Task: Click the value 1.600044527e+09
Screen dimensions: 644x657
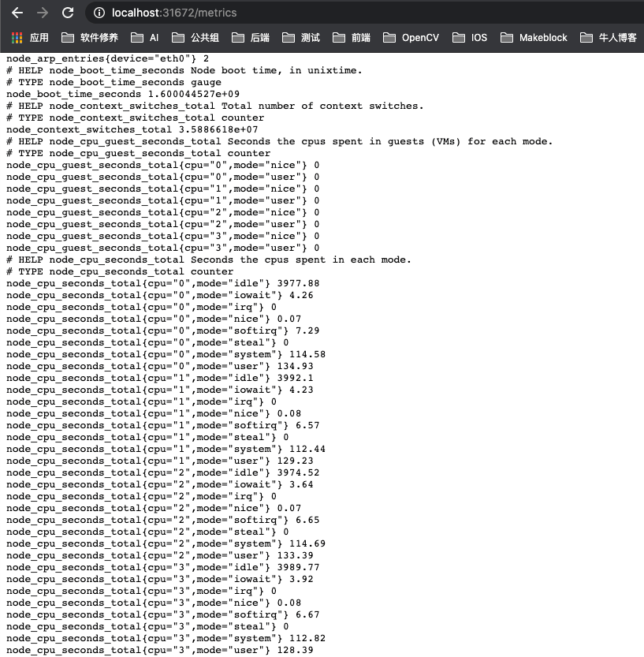Action: [193, 95]
